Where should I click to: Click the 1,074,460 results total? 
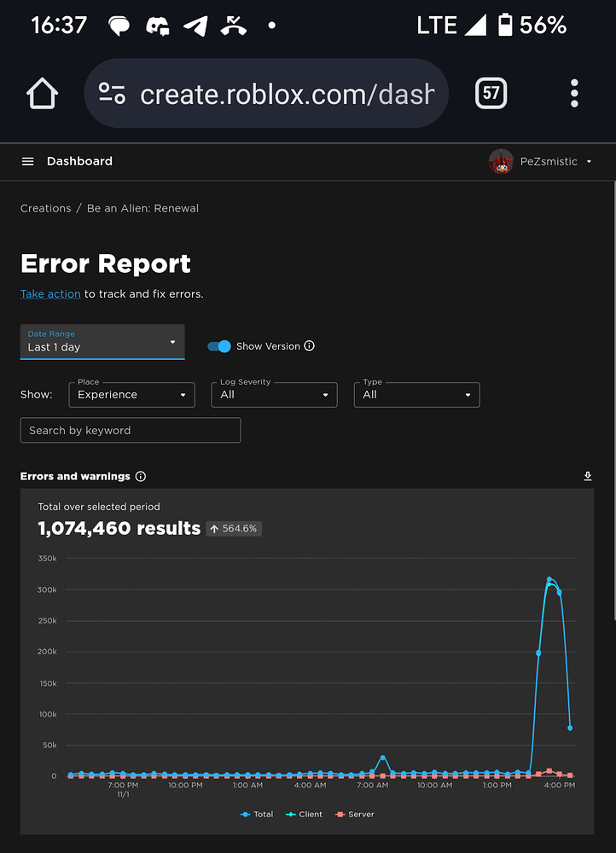point(119,528)
